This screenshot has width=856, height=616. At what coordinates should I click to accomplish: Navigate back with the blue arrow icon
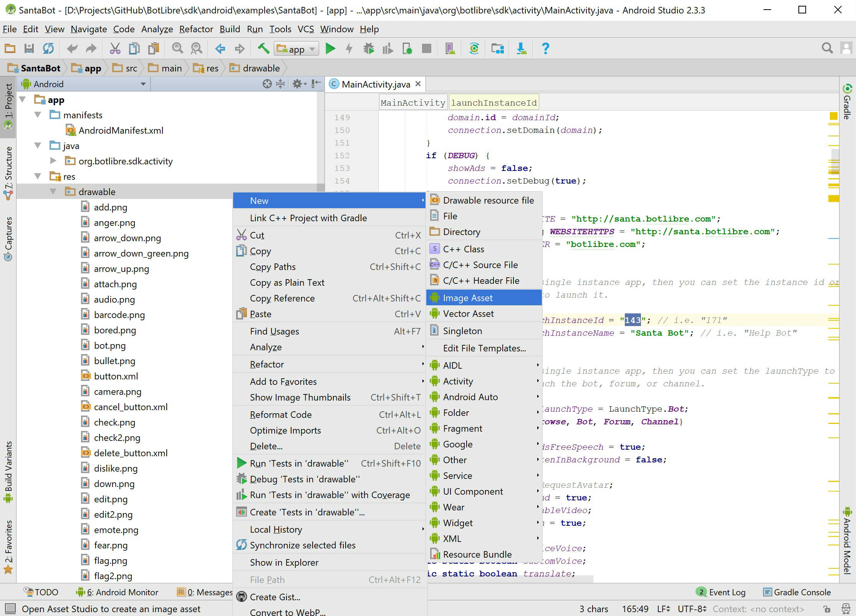click(220, 48)
